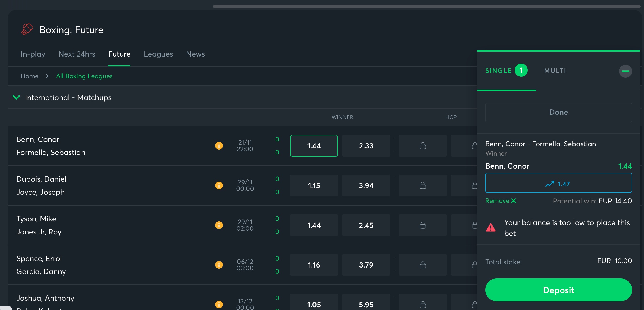This screenshot has height=310, width=644.
Task: Click Joyce, Joseph fighter name
Action: 40,192
